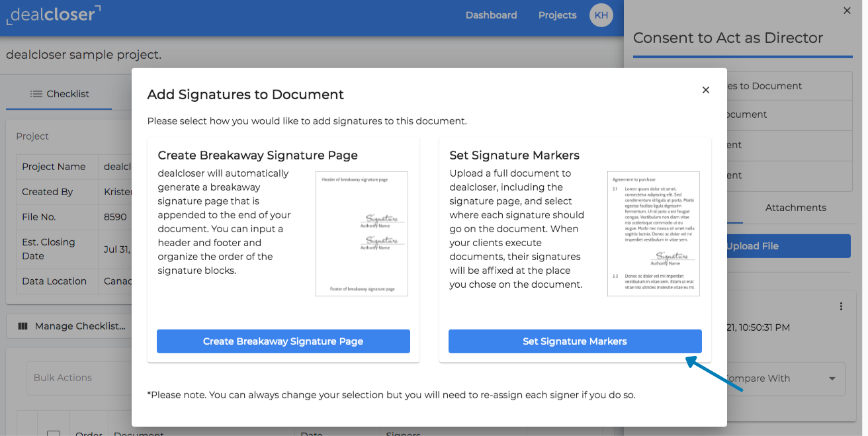
Task: Close the Consent to Act as Director panel
Action: (x=847, y=11)
